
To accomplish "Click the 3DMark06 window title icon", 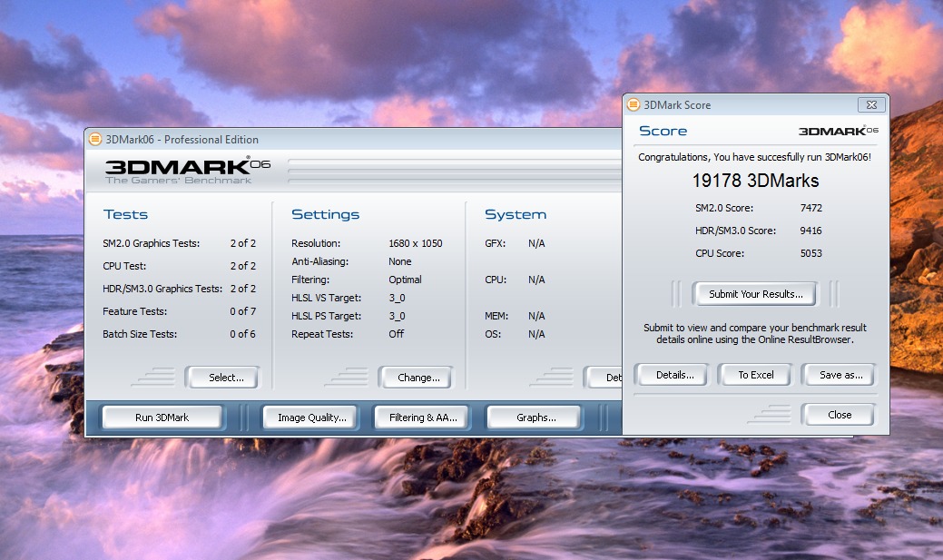I will [95, 140].
